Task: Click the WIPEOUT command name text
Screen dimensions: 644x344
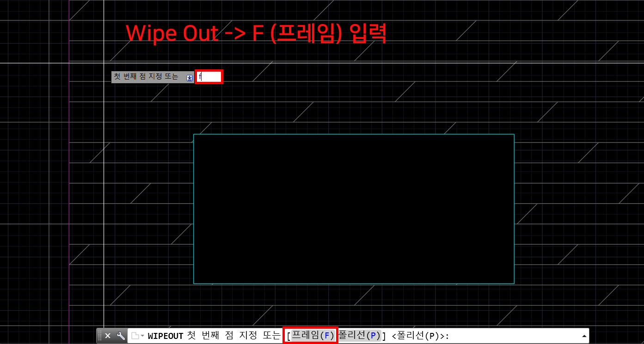Action: coord(166,336)
